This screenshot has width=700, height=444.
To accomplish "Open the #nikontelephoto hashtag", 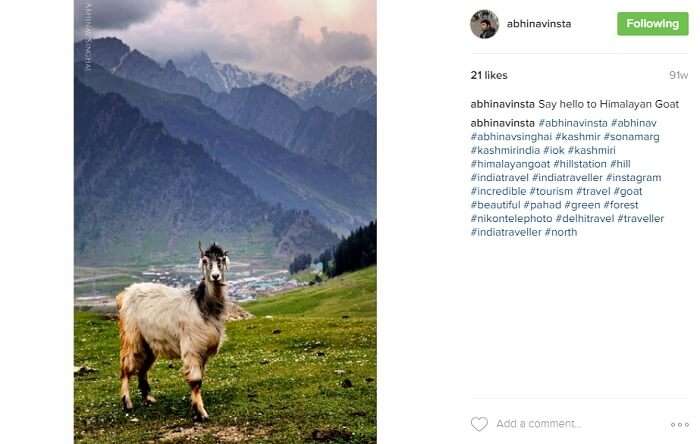I will coord(511,219).
